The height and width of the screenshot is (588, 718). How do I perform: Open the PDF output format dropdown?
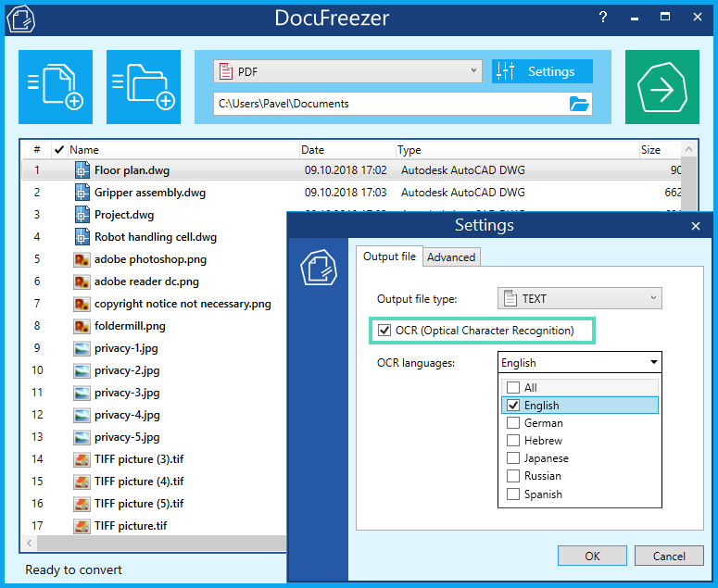point(347,71)
